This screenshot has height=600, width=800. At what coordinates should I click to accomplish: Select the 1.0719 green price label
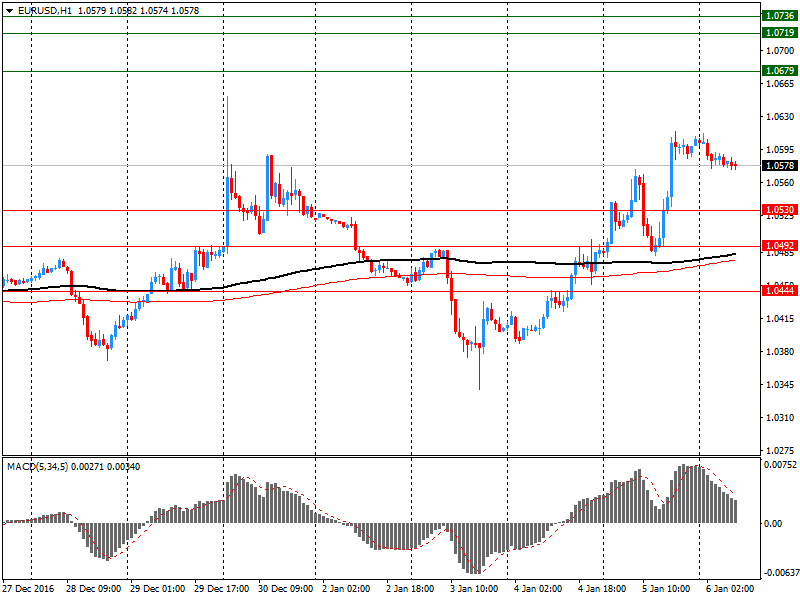780,33
